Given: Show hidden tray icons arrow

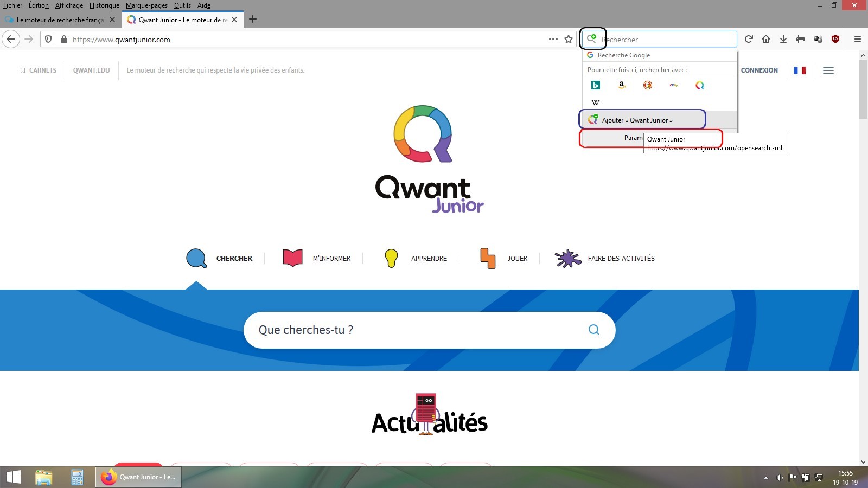Looking at the screenshot, I should tap(766, 478).
